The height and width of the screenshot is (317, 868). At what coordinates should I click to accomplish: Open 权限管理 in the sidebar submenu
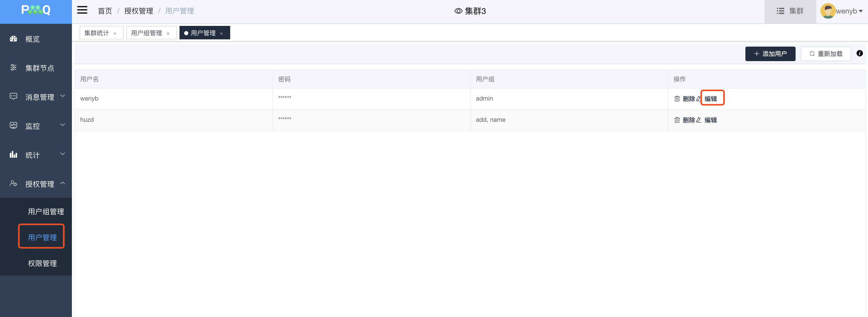[x=42, y=263]
